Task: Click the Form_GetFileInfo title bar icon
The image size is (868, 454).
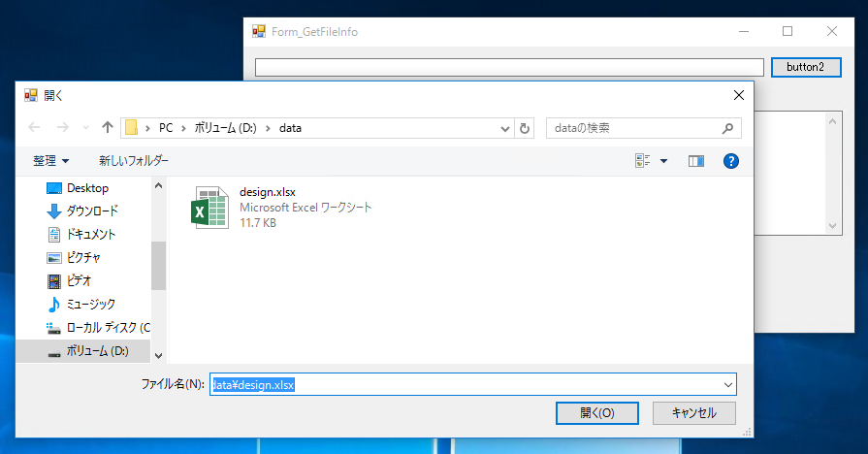Action: [x=259, y=32]
